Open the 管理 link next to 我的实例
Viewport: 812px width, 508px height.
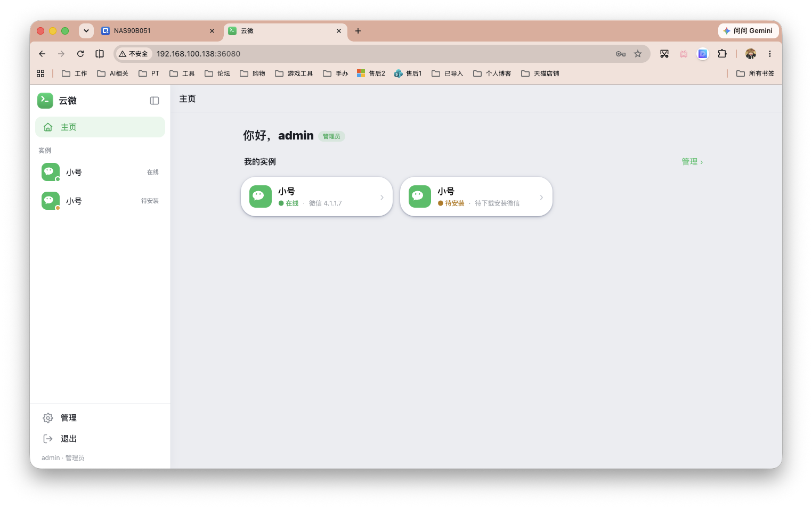[692, 162]
